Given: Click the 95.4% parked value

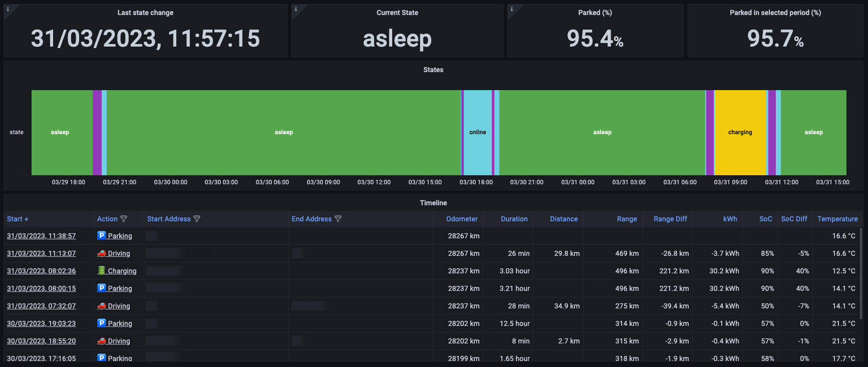Looking at the screenshot, I should click(595, 39).
